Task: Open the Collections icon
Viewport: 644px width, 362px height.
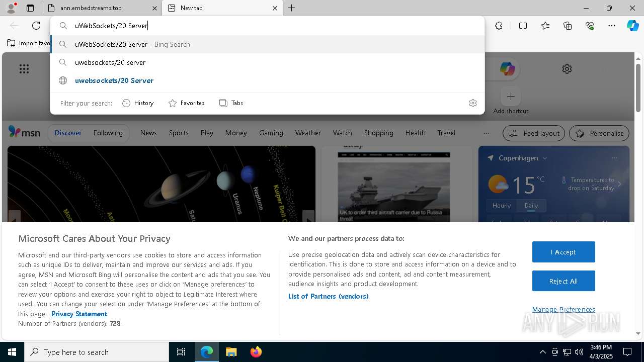Action: pos(568,26)
